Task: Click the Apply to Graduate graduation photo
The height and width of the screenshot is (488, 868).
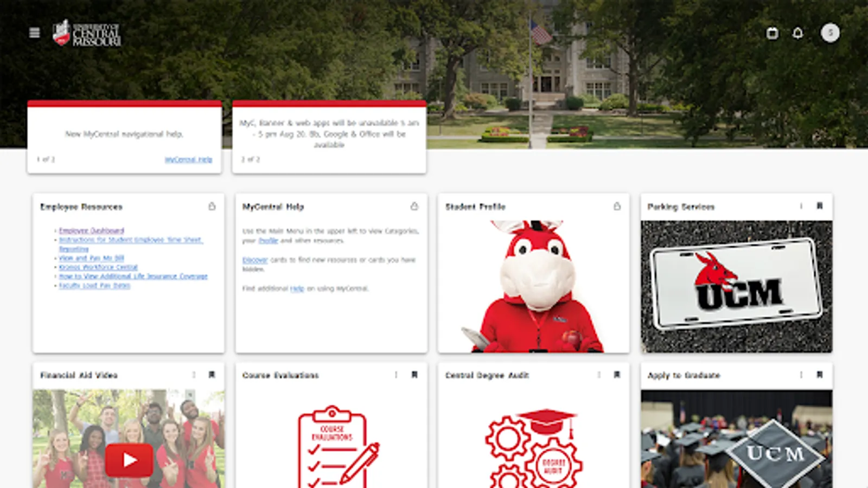Action: [736, 439]
